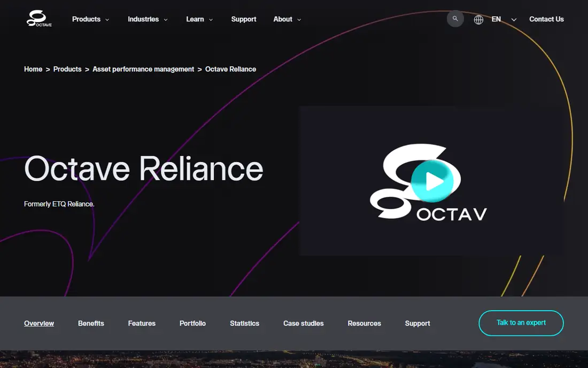Expand the Industries menu chevron

pyautogui.click(x=166, y=19)
